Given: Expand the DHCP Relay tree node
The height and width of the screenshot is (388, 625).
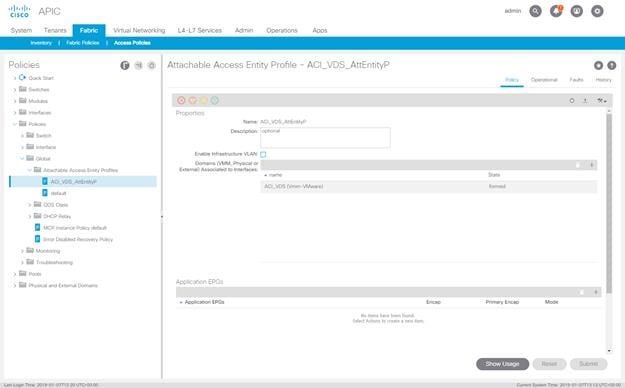Looking at the screenshot, I should 29,217.
